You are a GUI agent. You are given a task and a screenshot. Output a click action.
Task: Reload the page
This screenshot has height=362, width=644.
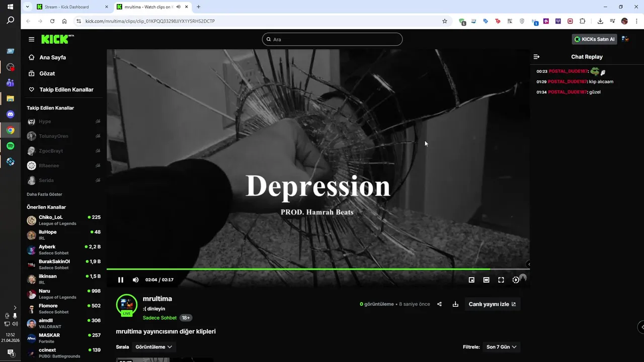tap(52, 21)
